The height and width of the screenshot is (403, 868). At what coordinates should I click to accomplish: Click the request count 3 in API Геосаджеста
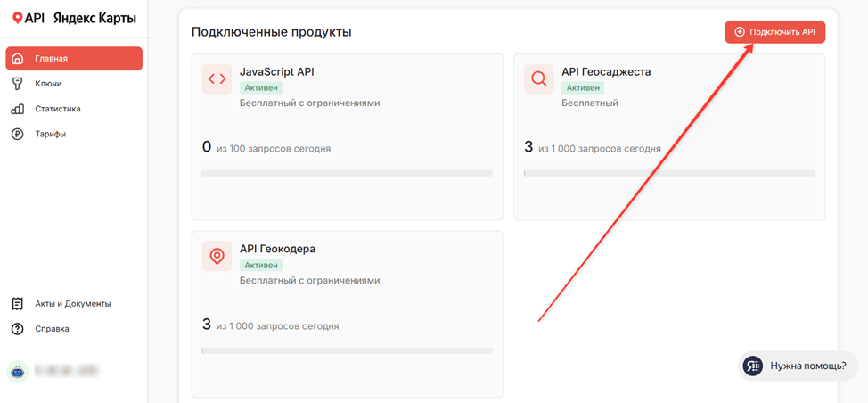pos(528,147)
